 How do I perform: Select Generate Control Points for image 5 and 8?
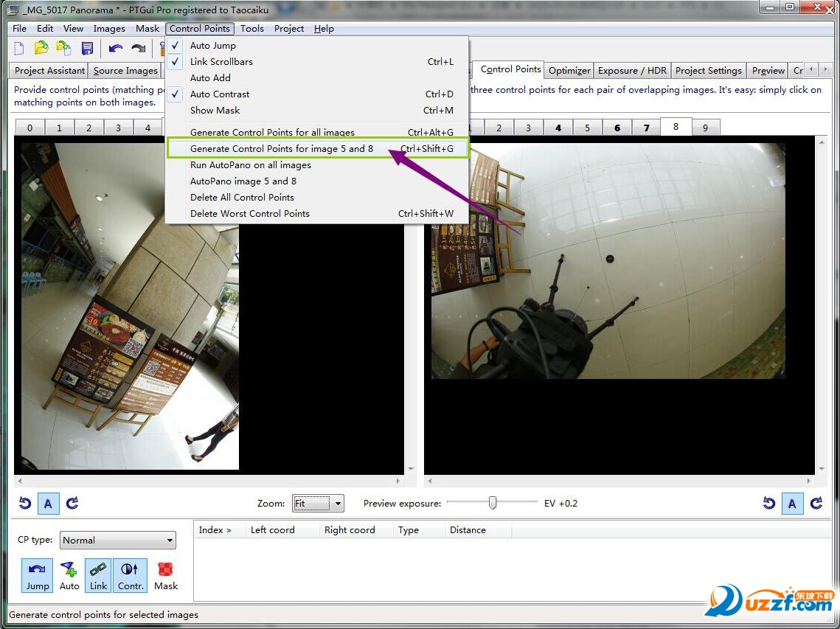coord(318,148)
